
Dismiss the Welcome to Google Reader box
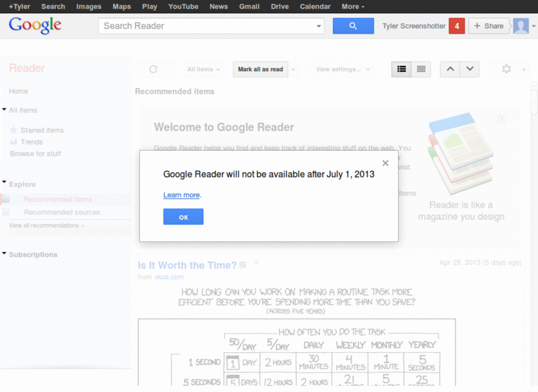[x=501, y=119]
